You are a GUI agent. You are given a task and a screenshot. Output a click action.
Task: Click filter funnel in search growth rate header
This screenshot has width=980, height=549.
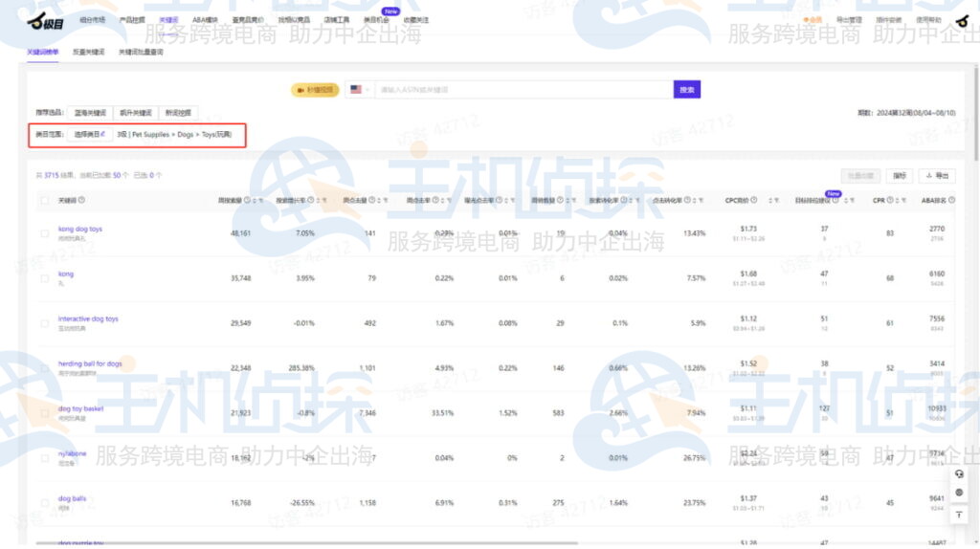324,201
